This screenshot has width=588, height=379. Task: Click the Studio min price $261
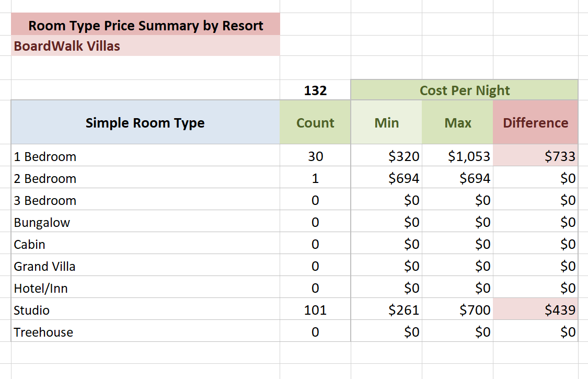pyautogui.click(x=403, y=310)
